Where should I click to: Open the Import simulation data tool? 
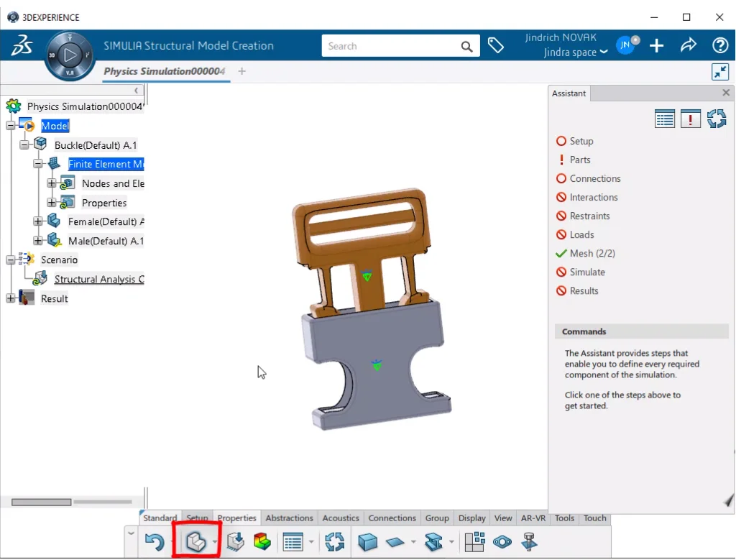pos(235,541)
